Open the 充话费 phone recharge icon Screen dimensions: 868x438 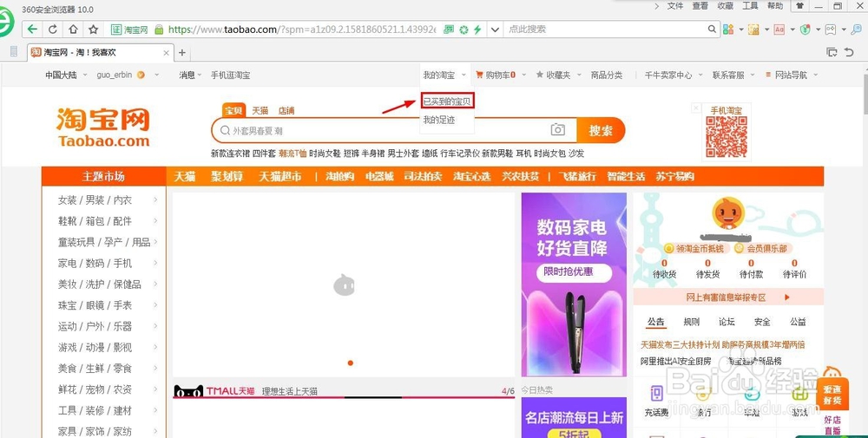pos(656,394)
